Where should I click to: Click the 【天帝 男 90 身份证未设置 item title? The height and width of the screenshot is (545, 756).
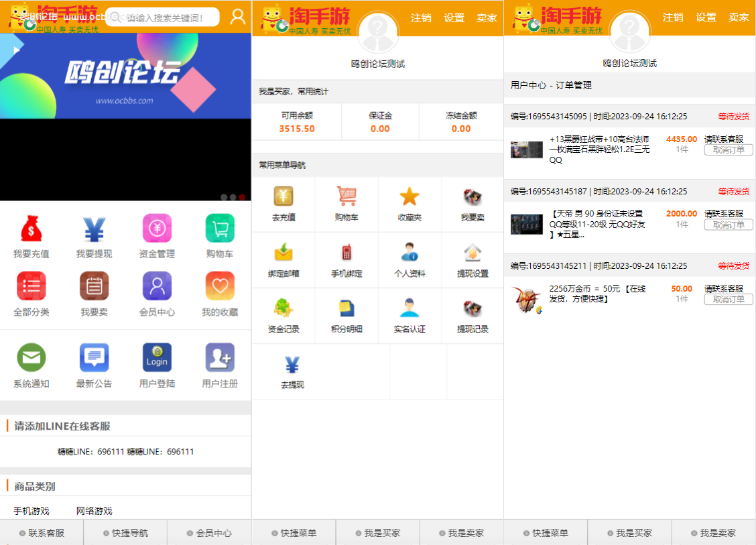598,225
